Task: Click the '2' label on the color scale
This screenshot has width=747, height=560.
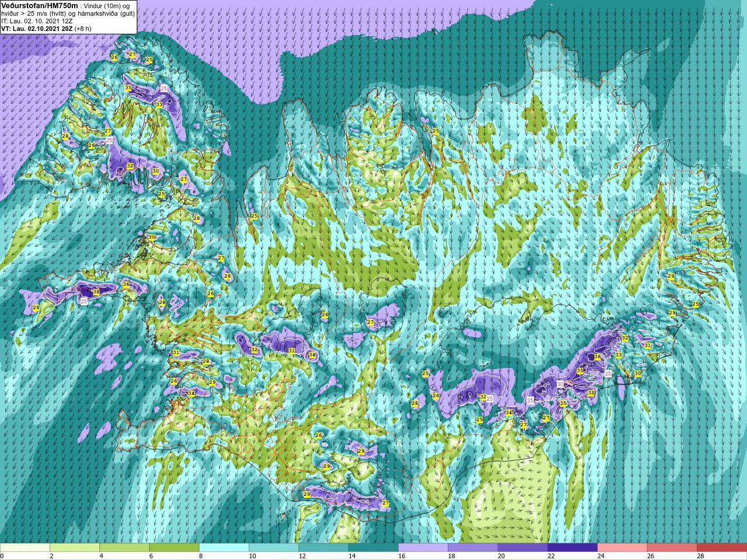Action: 51,556
